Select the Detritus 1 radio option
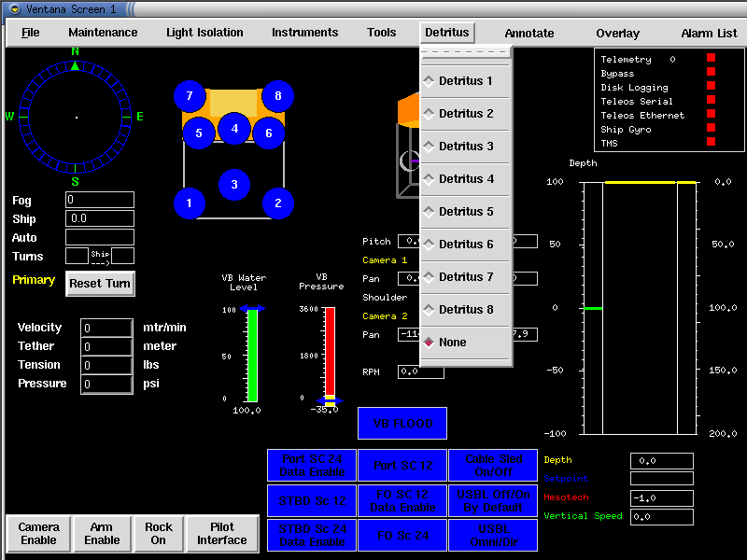Image resolution: width=747 pixels, height=560 pixels. click(465, 81)
